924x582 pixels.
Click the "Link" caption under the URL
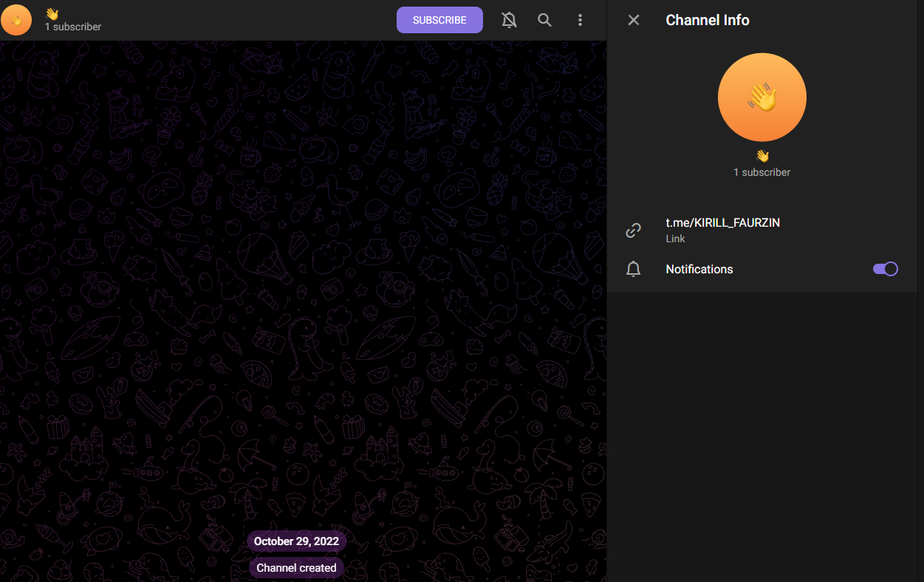675,239
